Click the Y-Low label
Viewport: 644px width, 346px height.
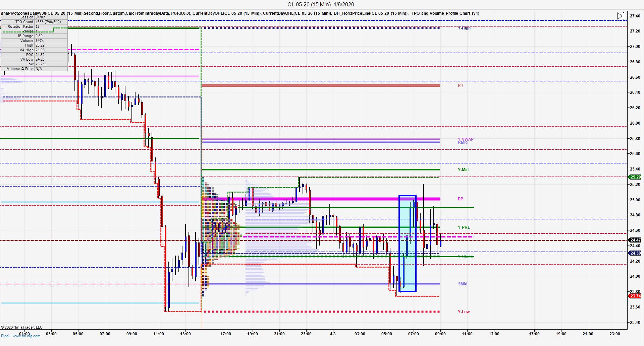(x=464, y=312)
